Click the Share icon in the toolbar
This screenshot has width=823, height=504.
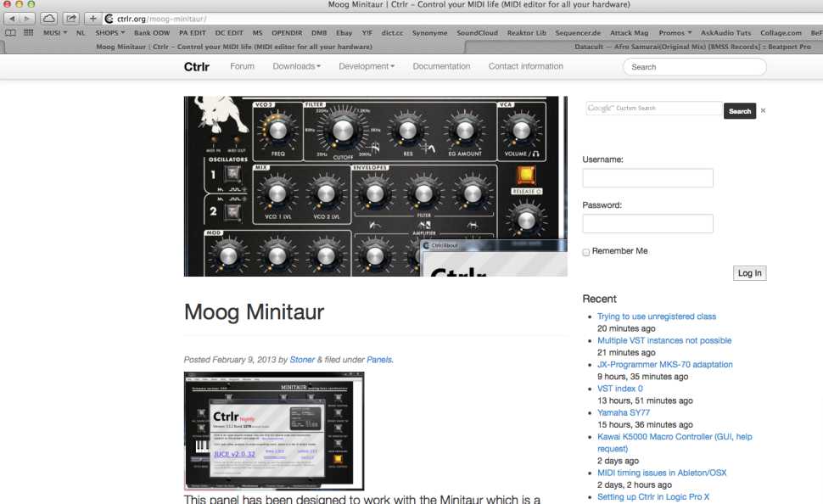pyautogui.click(x=71, y=19)
